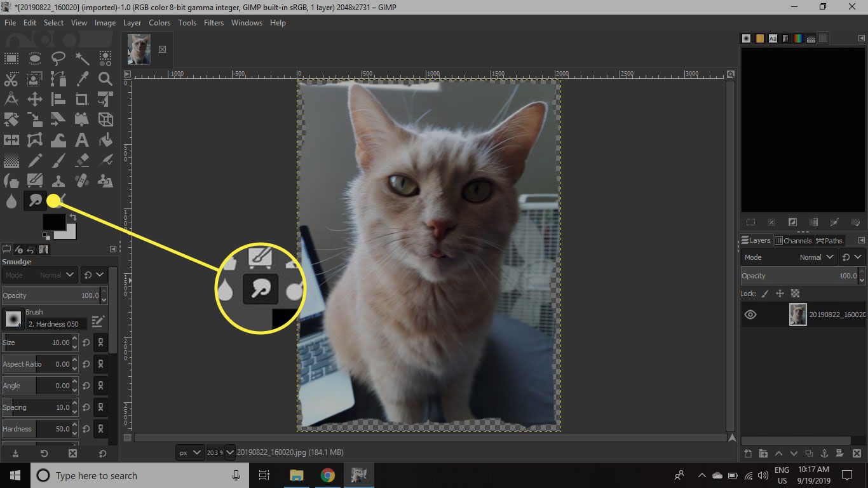Select the Rectangle Select tool

(11, 59)
